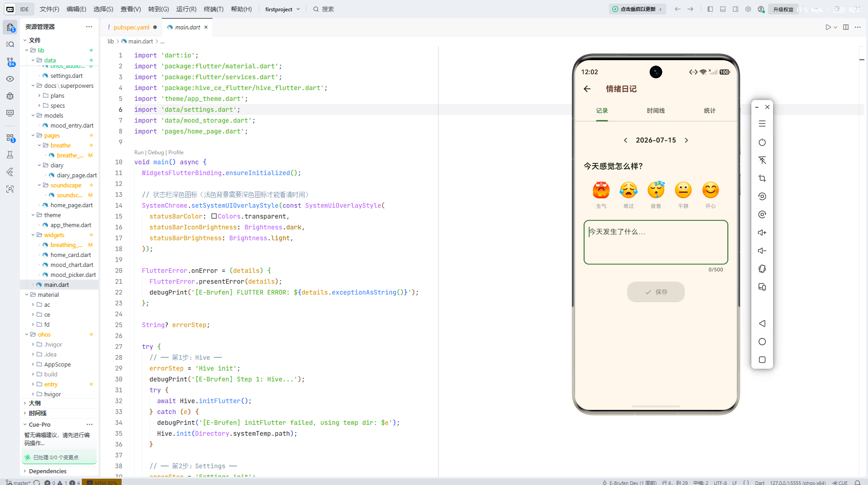Open the Run and Debug bug icon

[x=10, y=96]
